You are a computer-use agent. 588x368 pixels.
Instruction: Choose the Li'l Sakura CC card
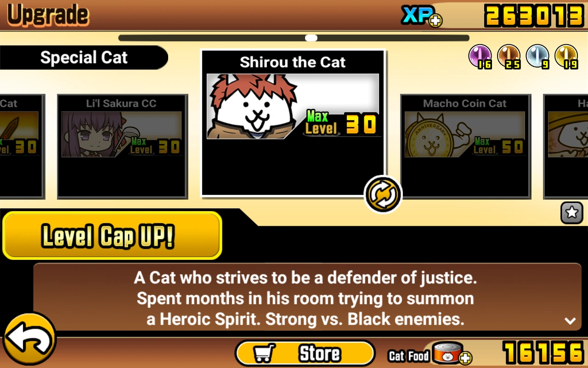point(122,146)
